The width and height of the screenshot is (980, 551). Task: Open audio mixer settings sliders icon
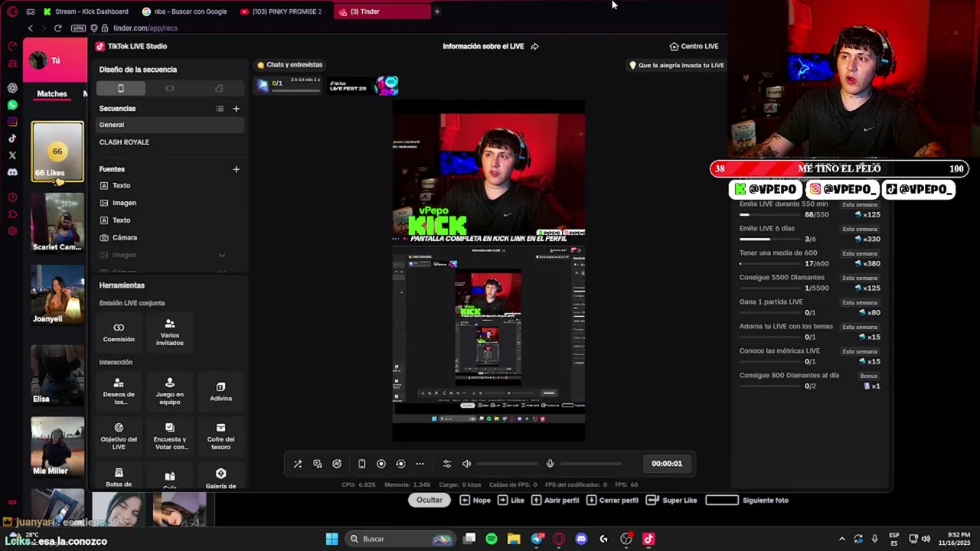pyautogui.click(x=447, y=464)
